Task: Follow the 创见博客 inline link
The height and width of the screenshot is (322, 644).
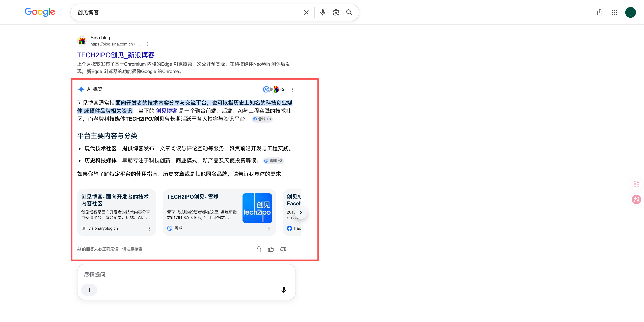Action: click(x=167, y=111)
